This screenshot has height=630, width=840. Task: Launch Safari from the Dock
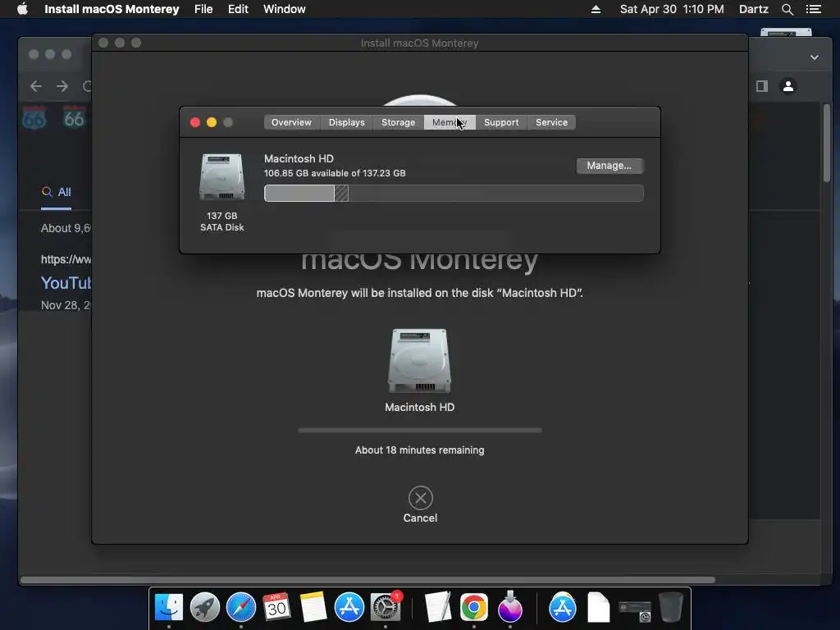(x=241, y=607)
